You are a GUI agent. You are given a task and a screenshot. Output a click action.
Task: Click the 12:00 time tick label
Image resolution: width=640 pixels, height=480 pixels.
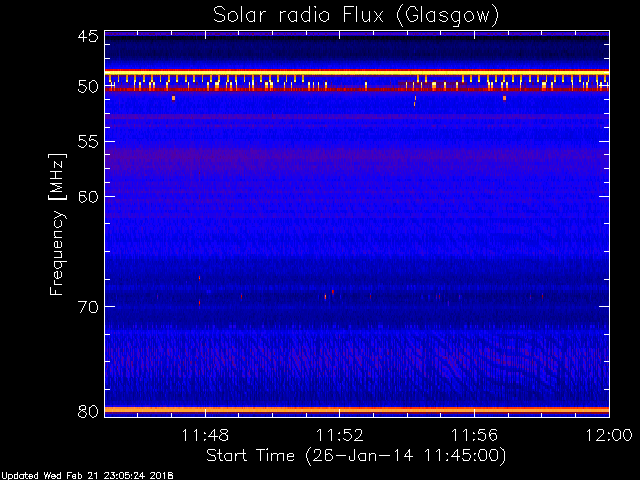(x=609, y=435)
